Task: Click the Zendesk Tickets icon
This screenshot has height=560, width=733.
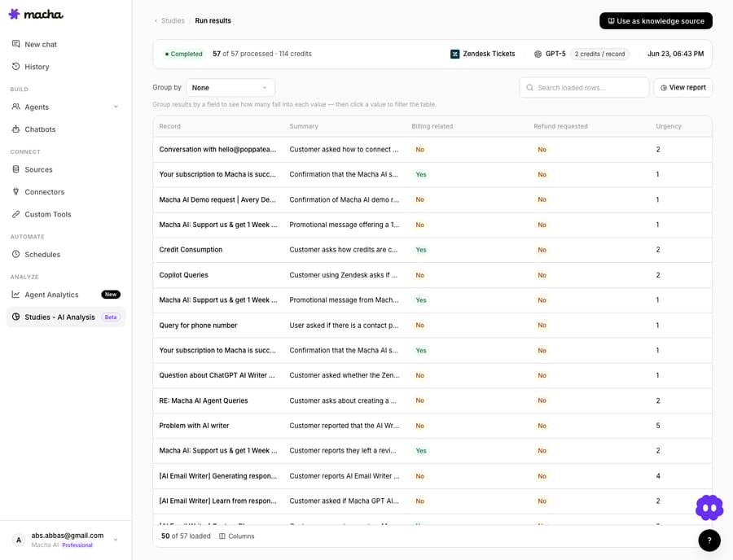Action: click(x=454, y=55)
